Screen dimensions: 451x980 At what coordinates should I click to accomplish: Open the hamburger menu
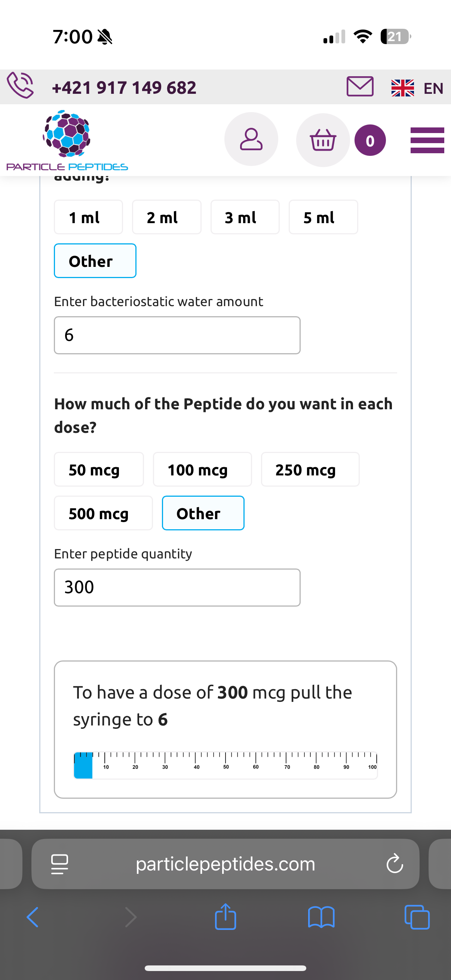(x=427, y=141)
